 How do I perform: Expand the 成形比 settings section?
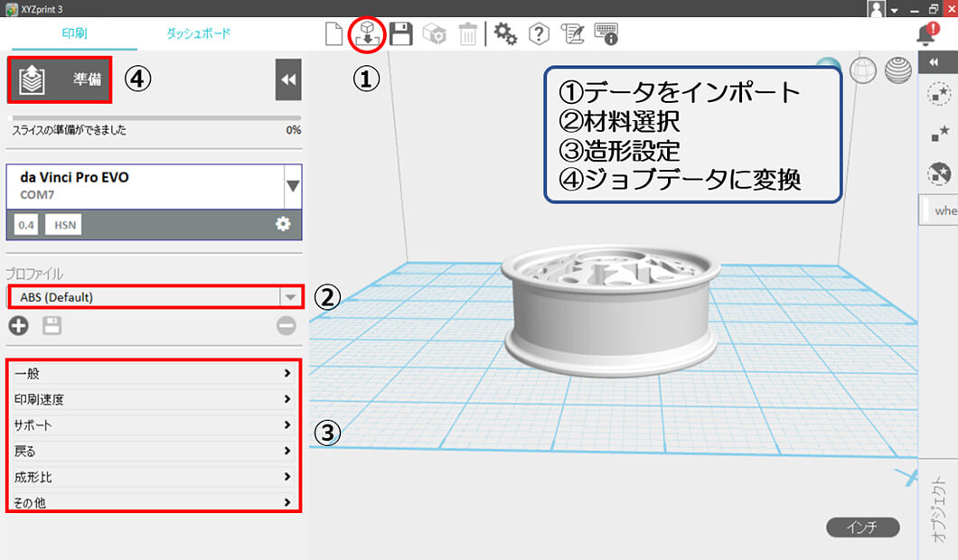click(153, 477)
